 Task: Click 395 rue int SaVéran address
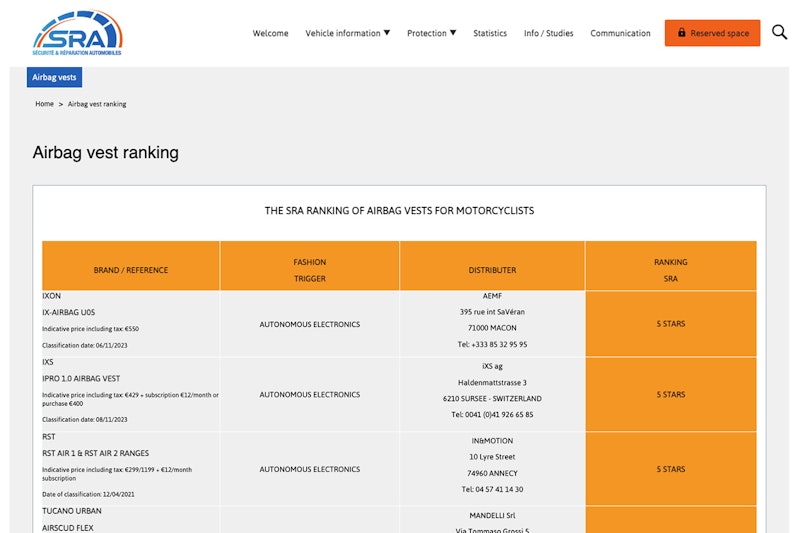(492, 312)
